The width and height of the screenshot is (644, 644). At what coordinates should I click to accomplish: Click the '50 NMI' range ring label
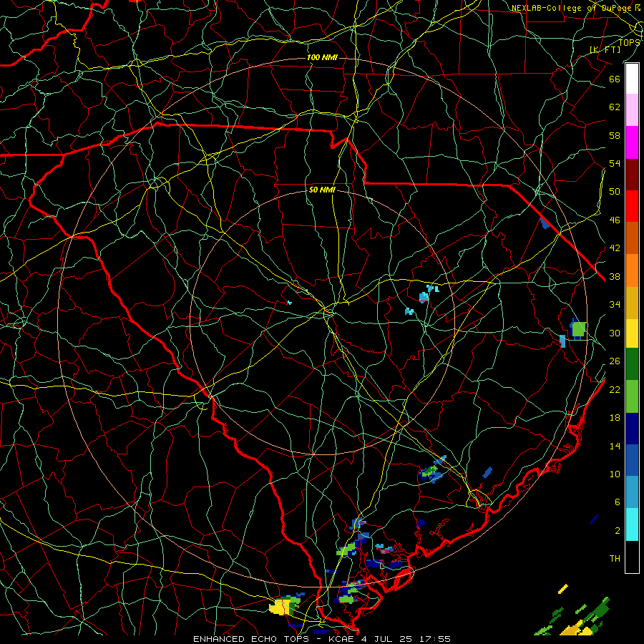[x=322, y=190]
